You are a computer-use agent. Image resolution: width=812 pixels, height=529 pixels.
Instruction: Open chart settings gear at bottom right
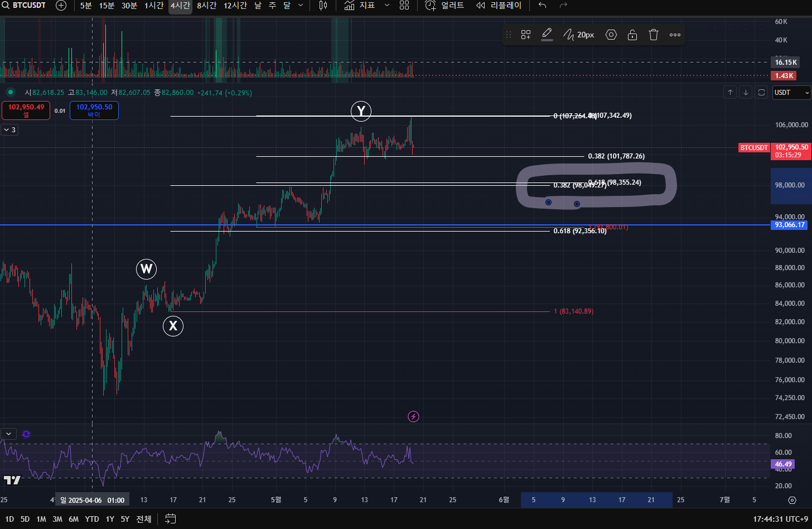792,500
